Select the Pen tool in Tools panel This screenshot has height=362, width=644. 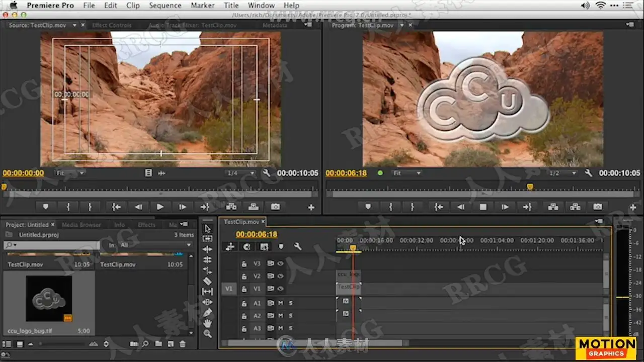click(207, 313)
